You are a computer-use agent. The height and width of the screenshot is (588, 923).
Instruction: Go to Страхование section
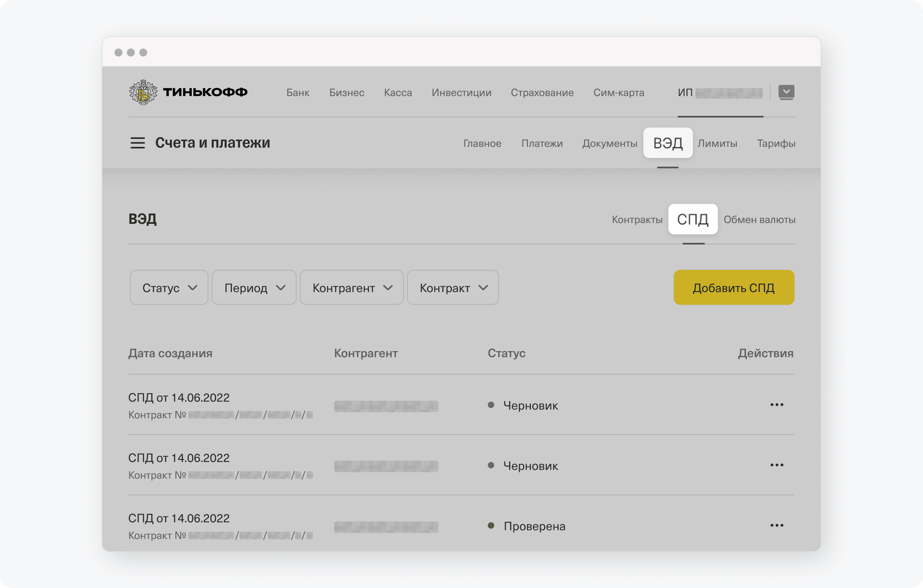tap(542, 92)
